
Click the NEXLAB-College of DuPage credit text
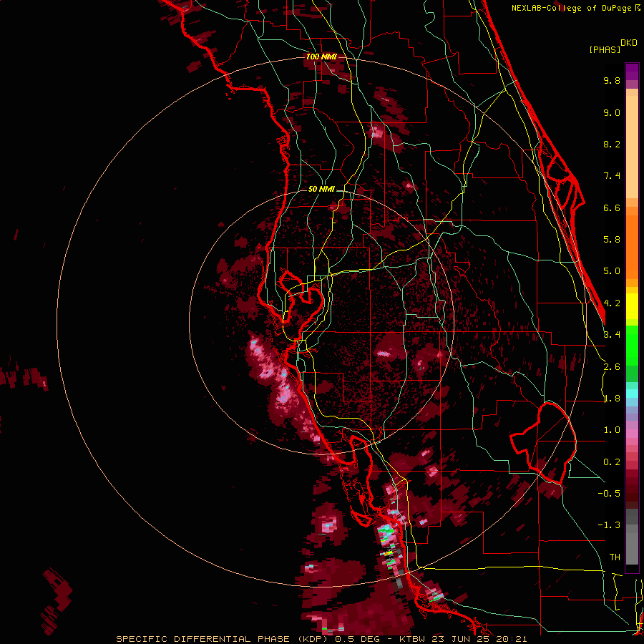(572, 8)
